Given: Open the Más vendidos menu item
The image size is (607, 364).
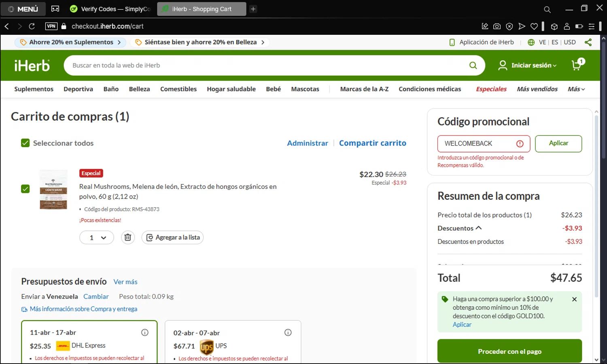Looking at the screenshot, I should [537, 89].
